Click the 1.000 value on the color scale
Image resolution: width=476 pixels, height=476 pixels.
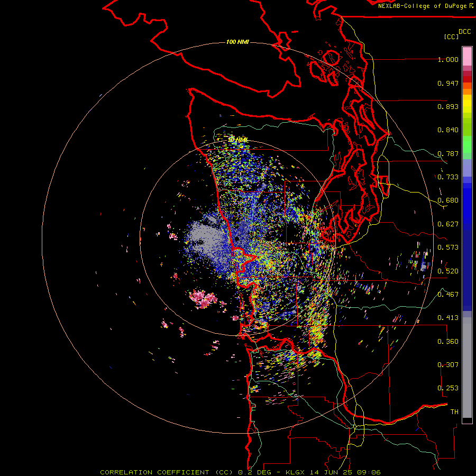[x=448, y=59]
